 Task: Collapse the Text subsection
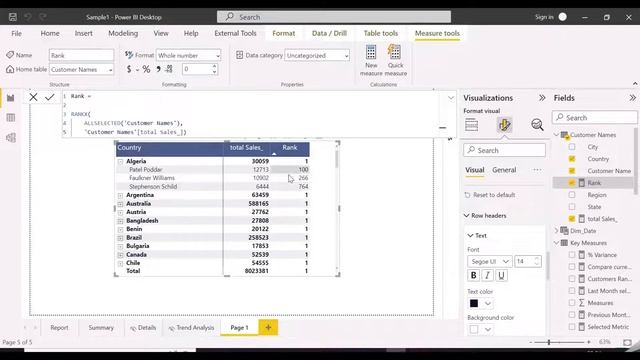470,236
